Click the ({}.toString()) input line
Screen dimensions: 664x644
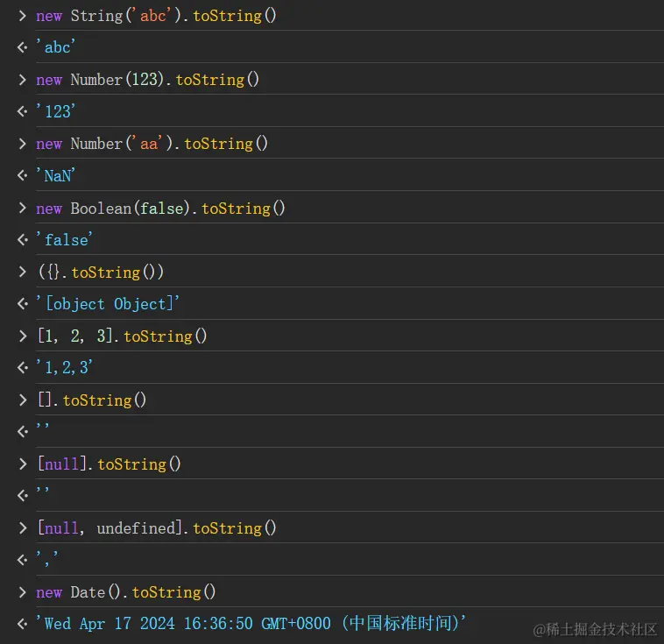100,272
